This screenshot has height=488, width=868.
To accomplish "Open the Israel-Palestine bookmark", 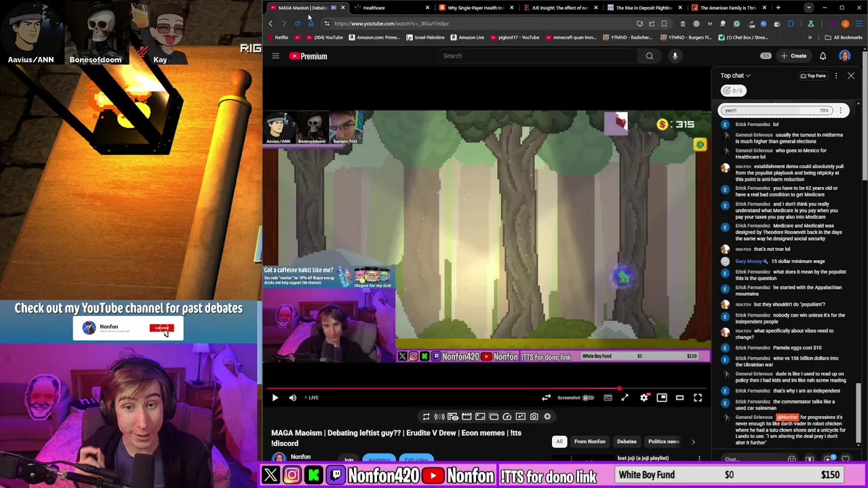I will click(426, 37).
